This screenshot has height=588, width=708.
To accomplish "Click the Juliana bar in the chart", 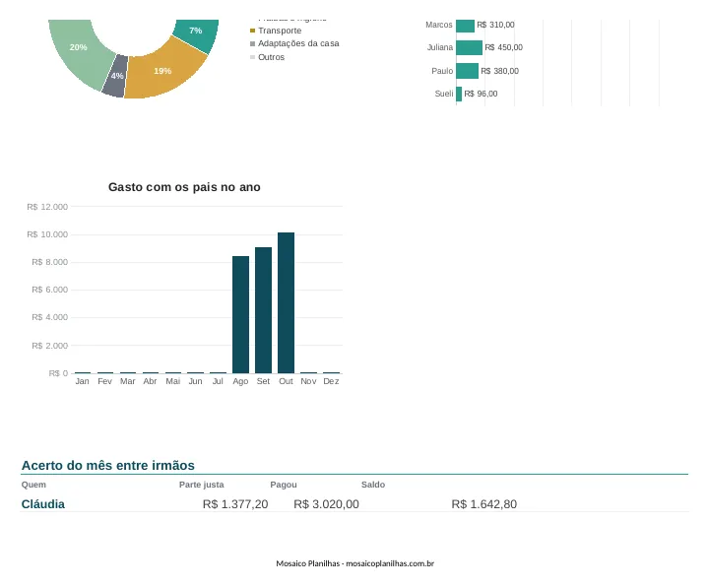I will point(469,47).
